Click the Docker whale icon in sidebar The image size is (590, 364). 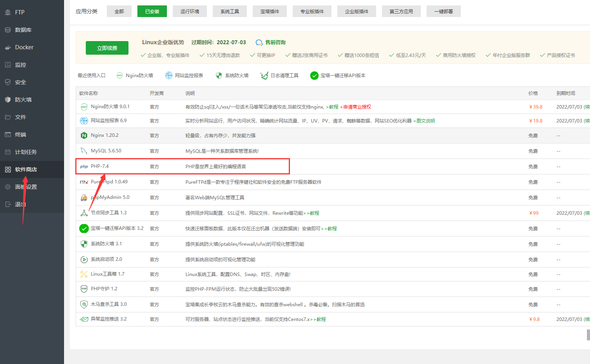pyautogui.click(x=8, y=47)
